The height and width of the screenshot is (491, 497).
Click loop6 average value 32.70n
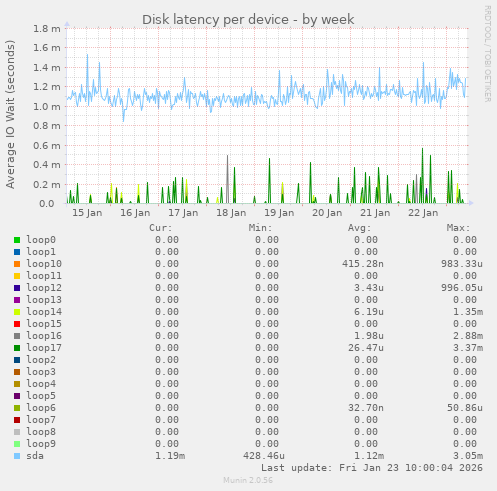point(366,408)
